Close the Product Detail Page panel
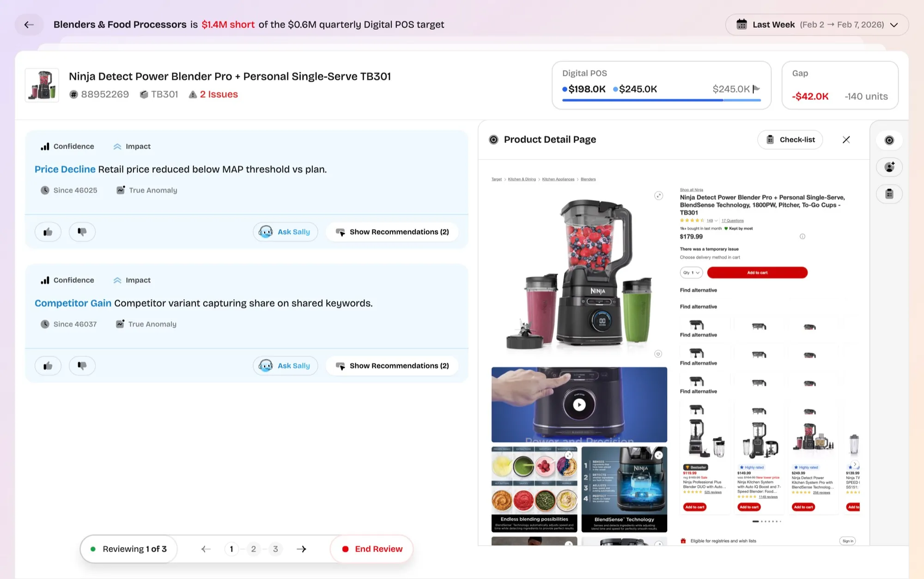 pos(846,140)
